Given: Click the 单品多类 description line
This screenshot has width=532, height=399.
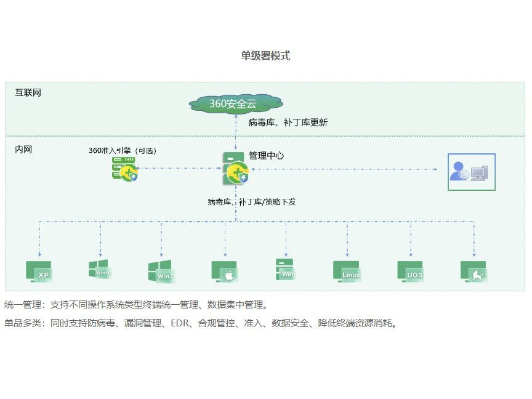Looking at the screenshot, I should 201,323.
